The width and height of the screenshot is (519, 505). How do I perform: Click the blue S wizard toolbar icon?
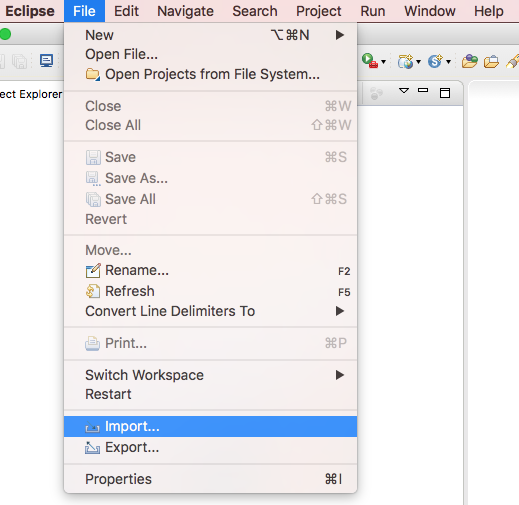coord(435,61)
